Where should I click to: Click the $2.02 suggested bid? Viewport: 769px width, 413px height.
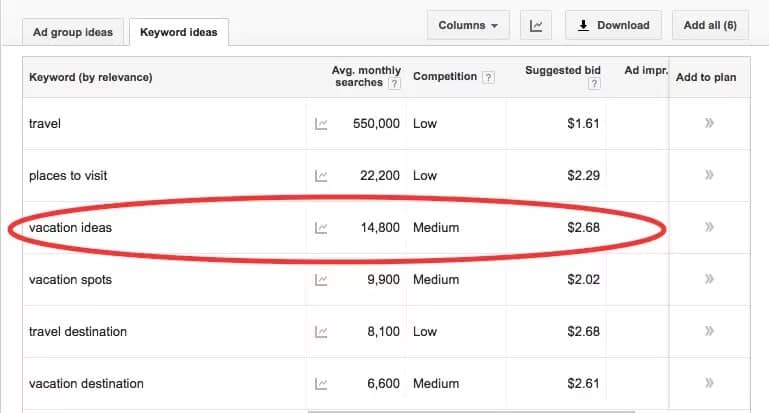pyautogui.click(x=583, y=280)
